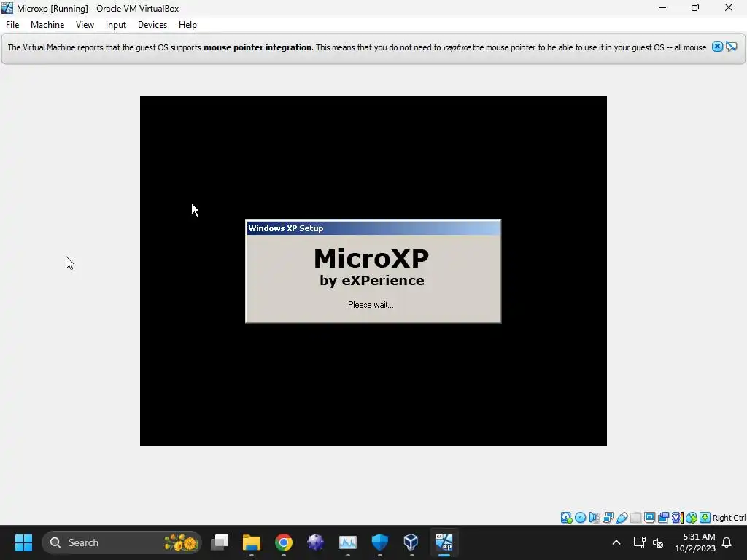The width and height of the screenshot is (747, 560).
Task: Click the VirtualBox window title icon
Action: click(x=7, y=8)
